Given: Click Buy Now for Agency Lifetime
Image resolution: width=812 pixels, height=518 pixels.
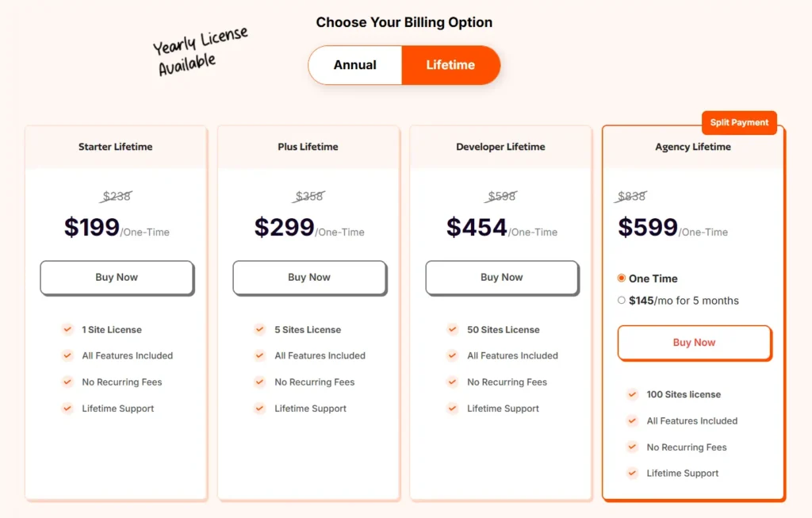Looking at the screenshot, I should click(694, 343).
